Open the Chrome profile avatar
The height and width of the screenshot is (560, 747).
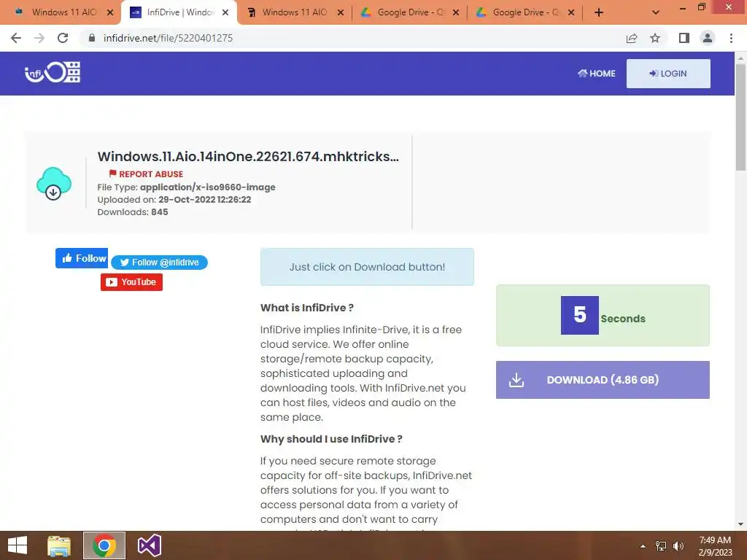[x=708, y=38]
